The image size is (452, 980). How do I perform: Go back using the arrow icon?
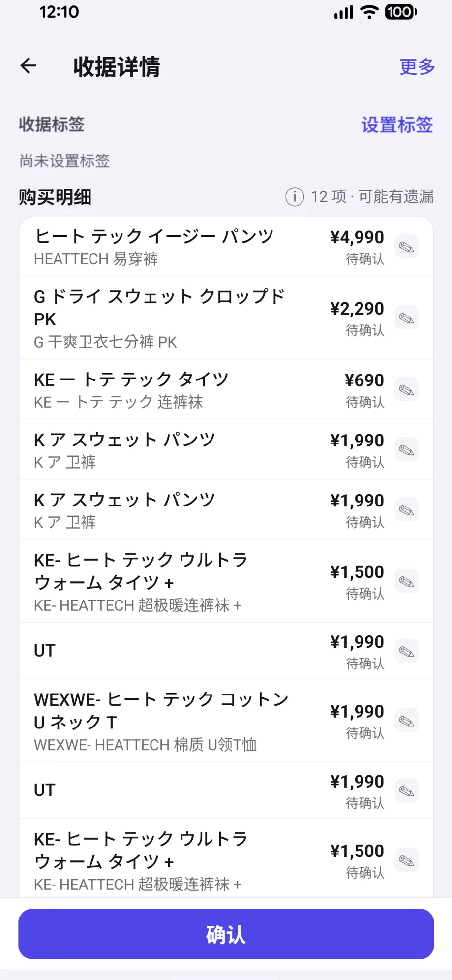(x=29, y=65)
